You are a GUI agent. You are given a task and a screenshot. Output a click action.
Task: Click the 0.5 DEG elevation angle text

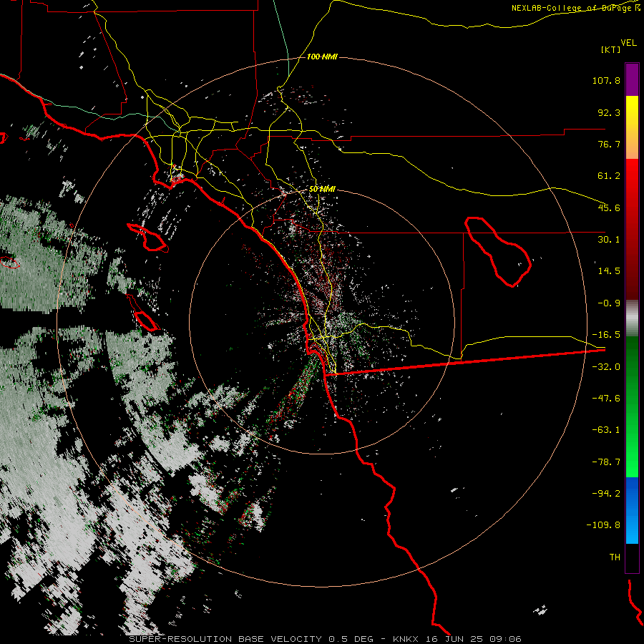pyautogui.click(x=351, y=639)
